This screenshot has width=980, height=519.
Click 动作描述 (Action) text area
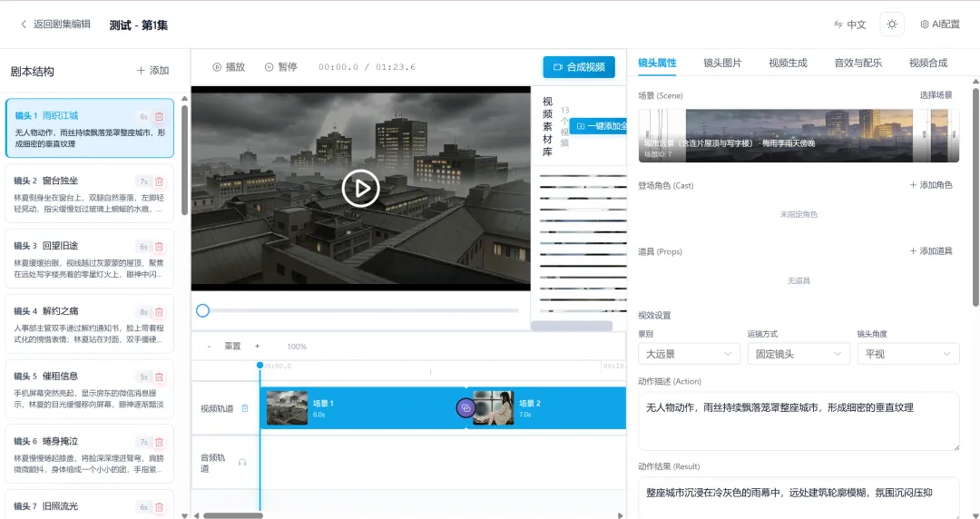click(799, 421)
